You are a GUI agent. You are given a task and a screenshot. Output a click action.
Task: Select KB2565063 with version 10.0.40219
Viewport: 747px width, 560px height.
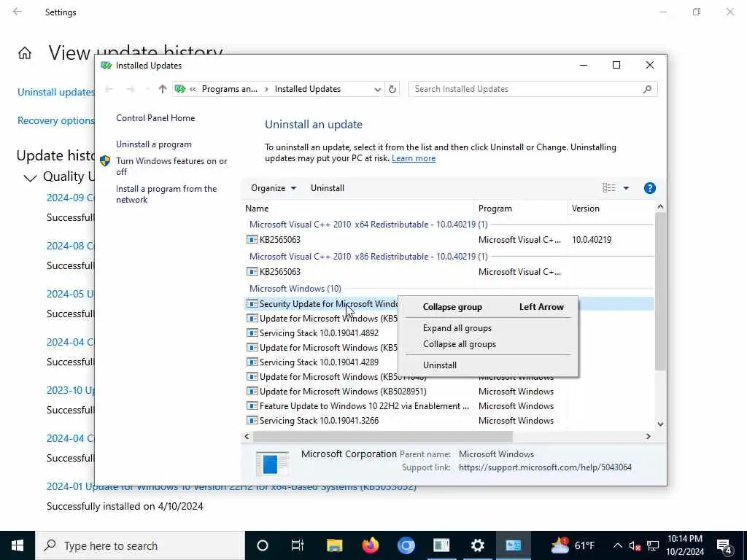(448, 239)
